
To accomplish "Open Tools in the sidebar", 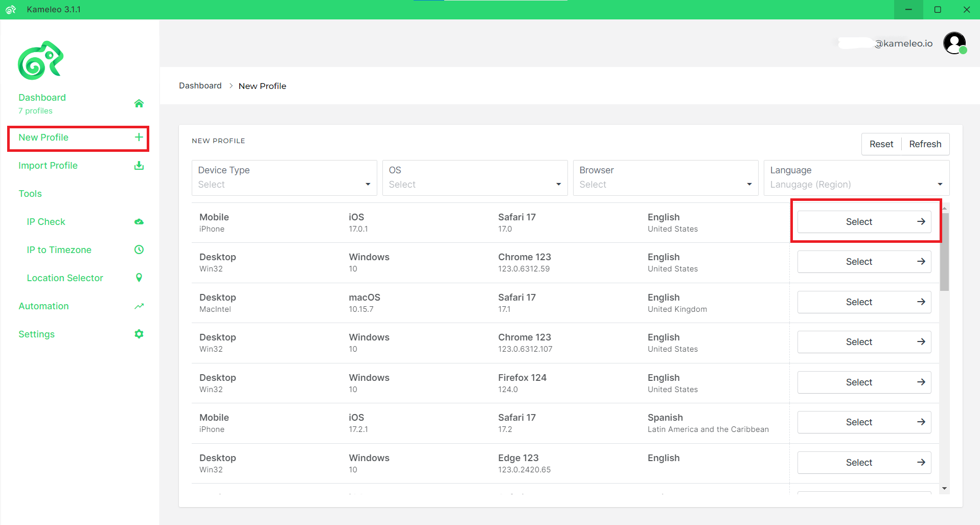I will tap(30, 194).
